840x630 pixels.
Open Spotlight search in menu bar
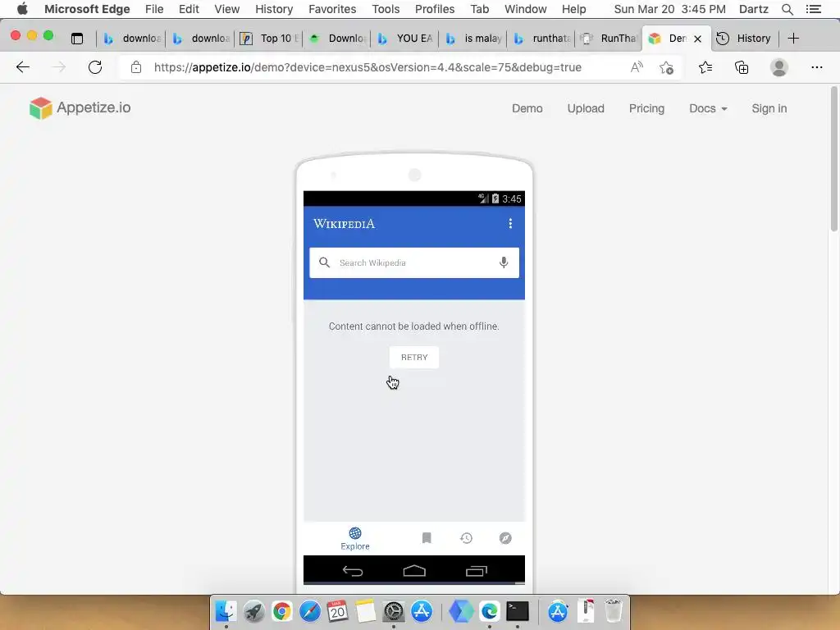(787, 9)
